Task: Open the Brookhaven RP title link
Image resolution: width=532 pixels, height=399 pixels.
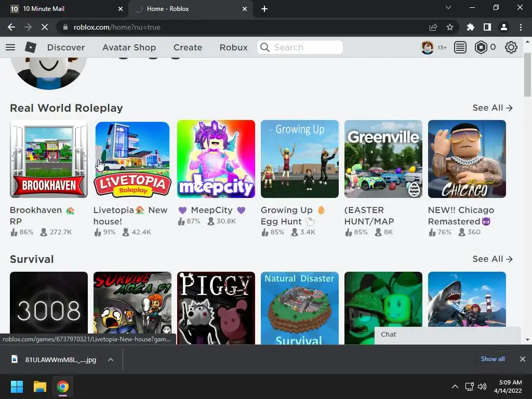Action: (x=42, y=216)
